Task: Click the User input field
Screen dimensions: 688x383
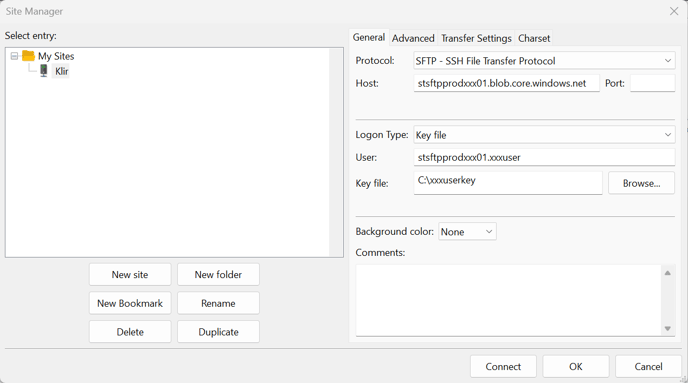Action: coord(544,157)
